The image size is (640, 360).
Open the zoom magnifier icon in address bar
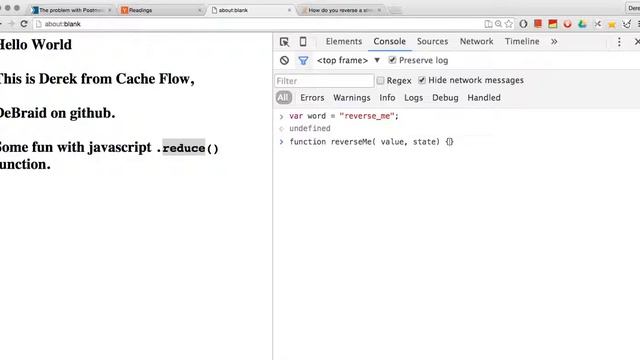pyautogui.click(x=498, y=24)
